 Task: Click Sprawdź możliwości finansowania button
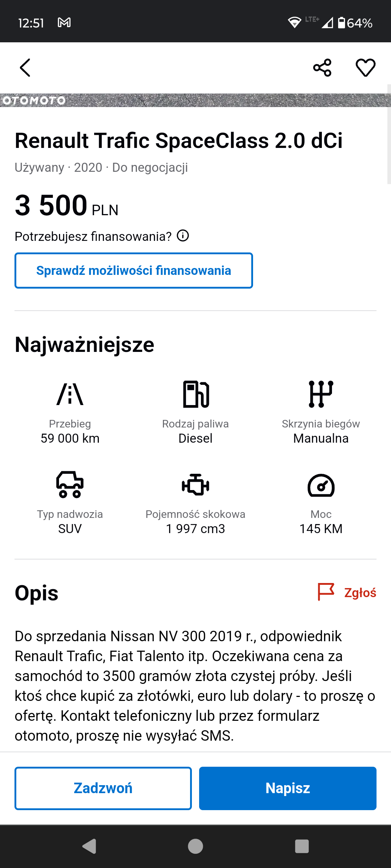(x=134, y=271)
